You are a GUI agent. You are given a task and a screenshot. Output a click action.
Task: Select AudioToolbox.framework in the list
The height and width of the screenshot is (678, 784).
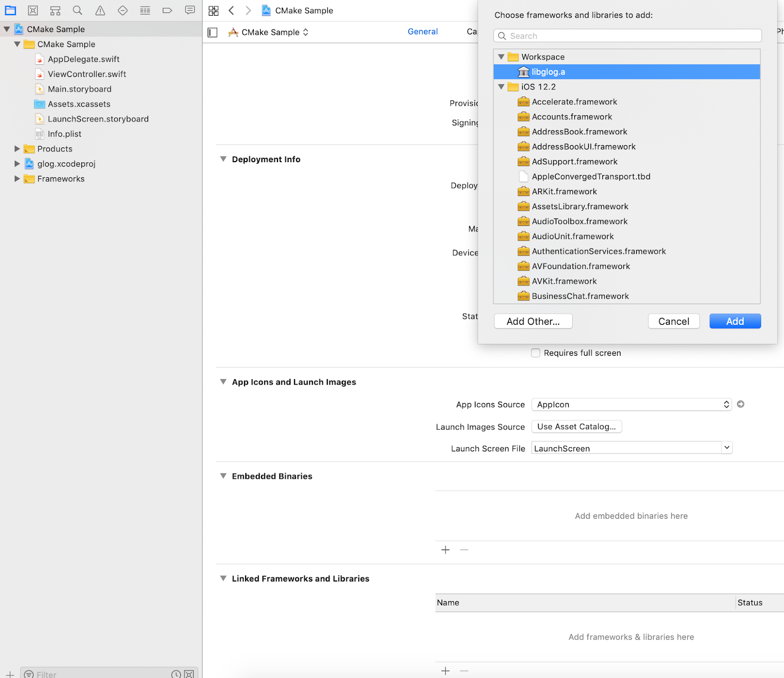click(627, 221)
